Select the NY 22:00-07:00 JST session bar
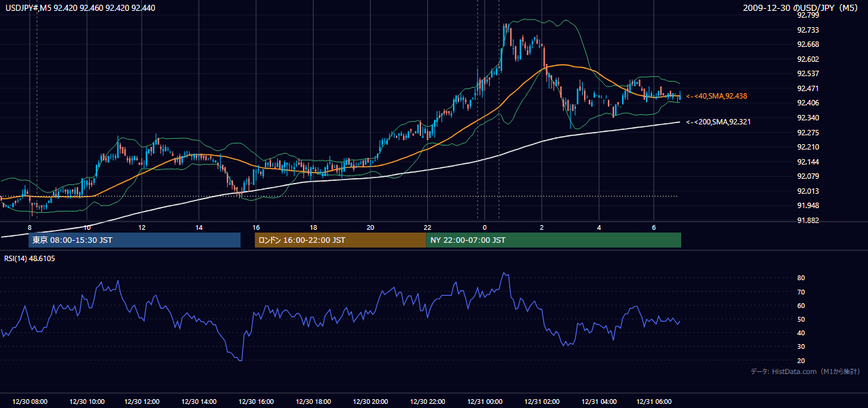868x408 pixels. point(554,240)
